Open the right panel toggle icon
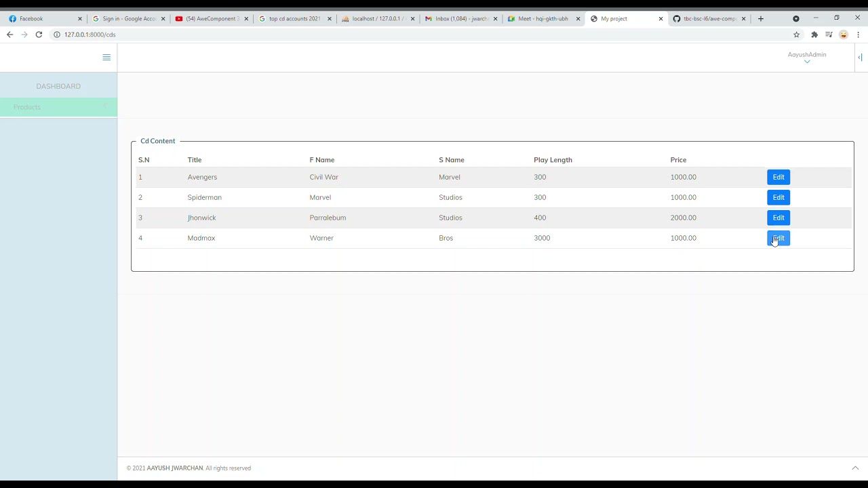This screenshot has width=868, height=488. 860,58
